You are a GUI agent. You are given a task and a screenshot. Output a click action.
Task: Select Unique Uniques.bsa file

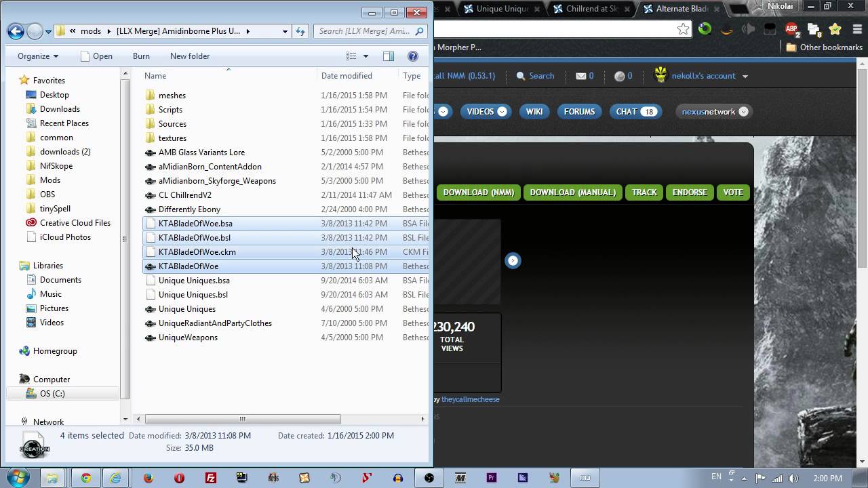(194, 281)
